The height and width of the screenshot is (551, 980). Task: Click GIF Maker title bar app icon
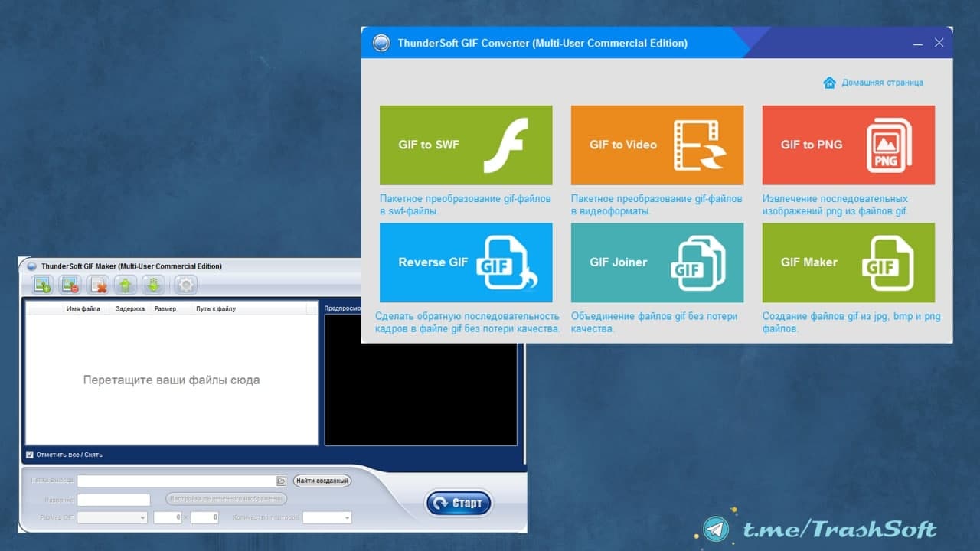[x=31, y=266]
